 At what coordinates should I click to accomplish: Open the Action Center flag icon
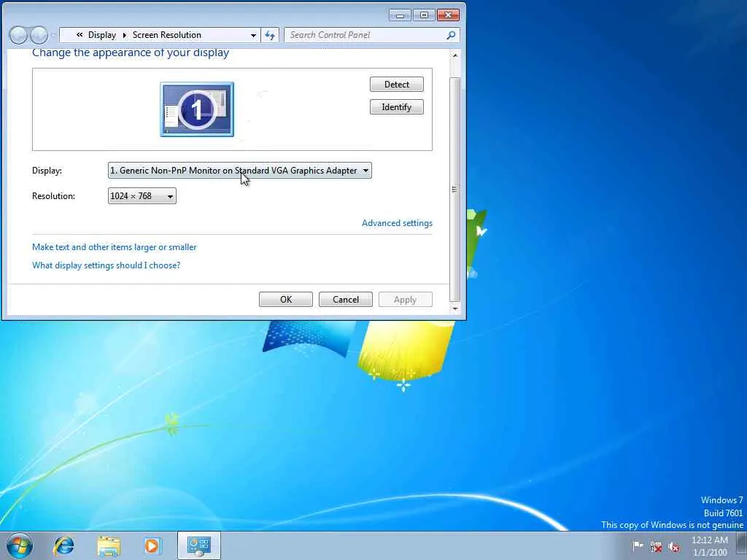coord(638,546)
